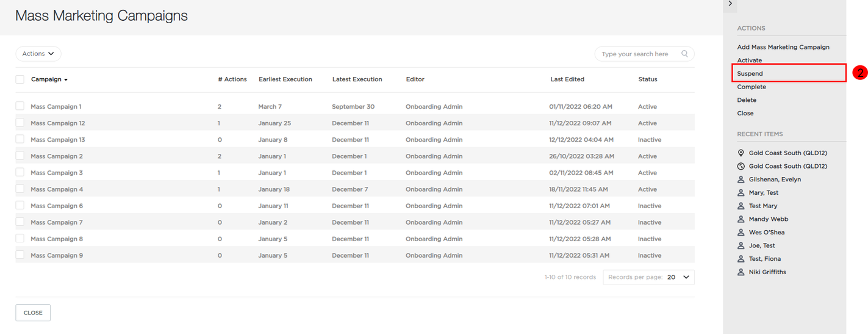Open the Mass Campaign 6 link
This screenshot has width=868, height=334.
click(57, 206)
